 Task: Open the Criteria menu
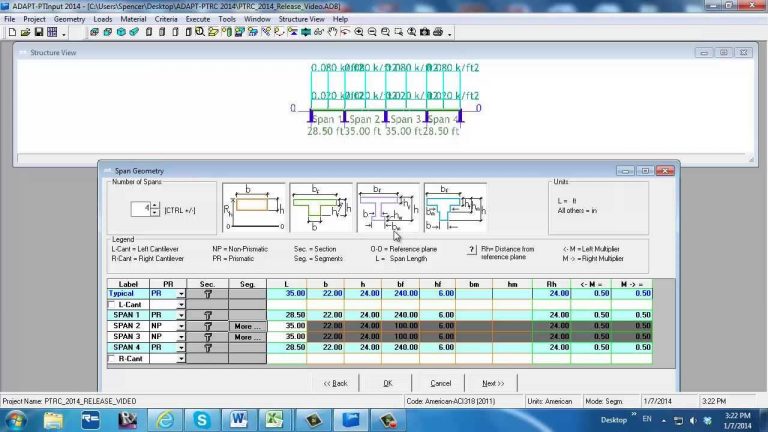(x=166, y=19)
